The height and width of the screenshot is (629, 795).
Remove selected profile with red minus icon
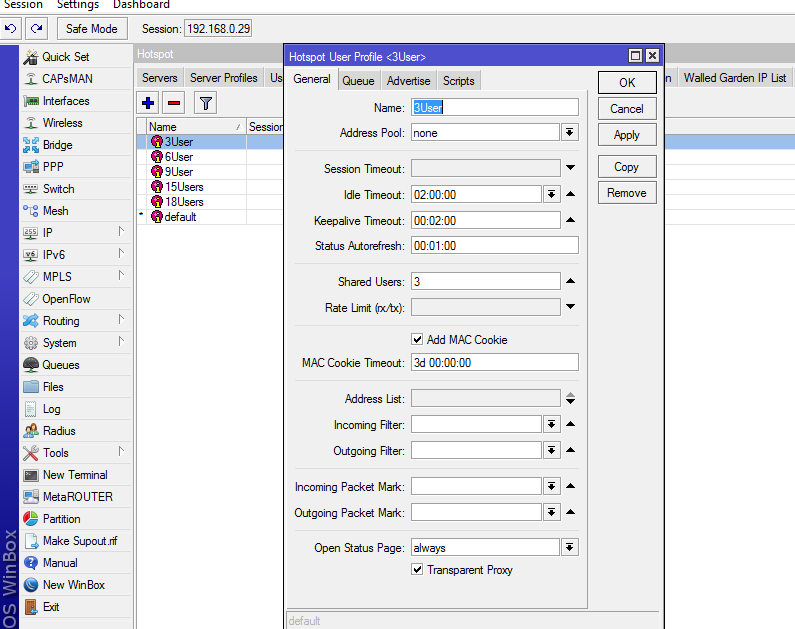[x=174, y=103]
